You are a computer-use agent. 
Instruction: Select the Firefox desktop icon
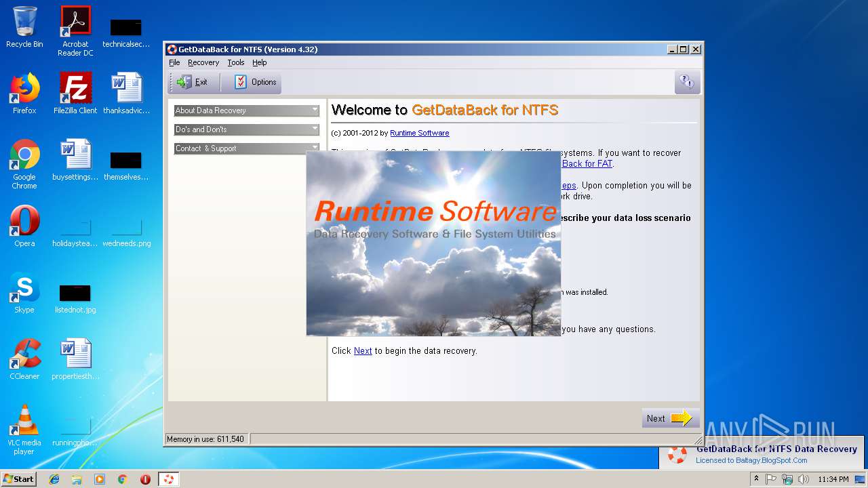[24, 94]
